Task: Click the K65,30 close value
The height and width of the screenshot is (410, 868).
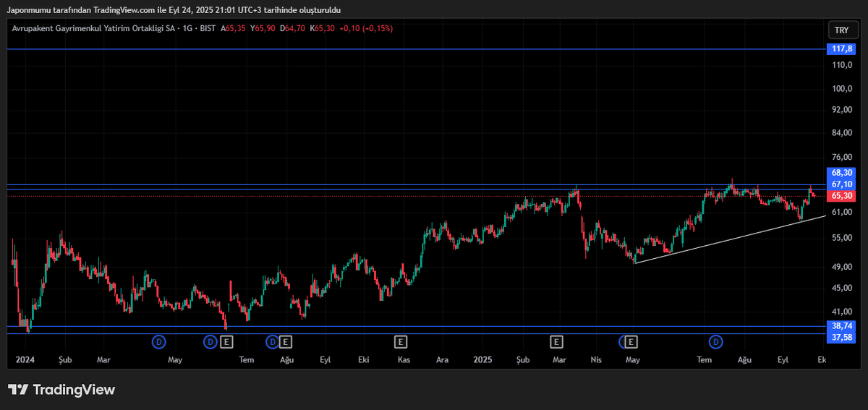Action: coord(323,28)
